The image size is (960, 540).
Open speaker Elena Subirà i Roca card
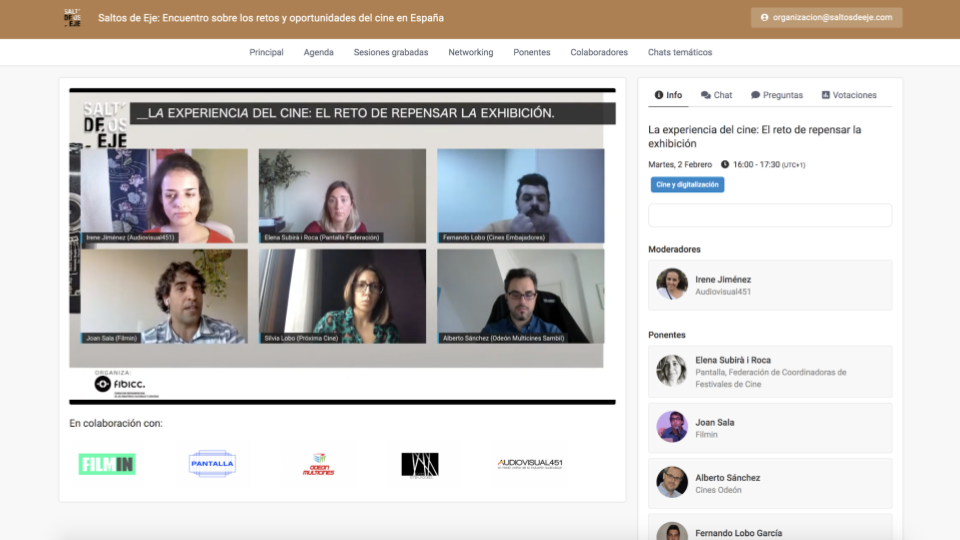(770, 372)
